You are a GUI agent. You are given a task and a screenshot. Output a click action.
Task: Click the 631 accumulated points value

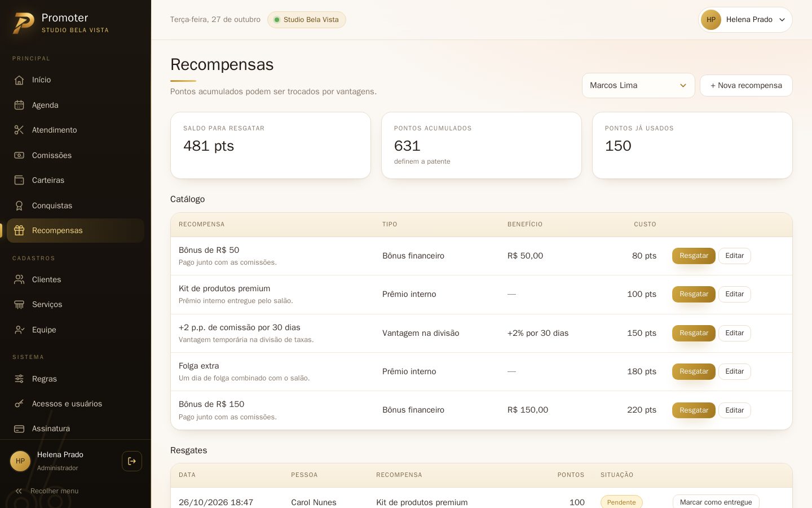coord(407,146)
